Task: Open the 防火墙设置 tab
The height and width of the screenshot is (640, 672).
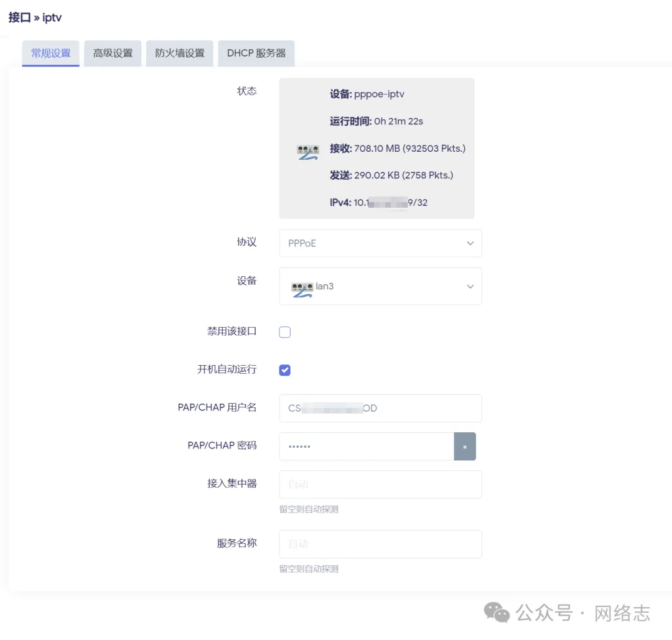Action: click(179, 53)
